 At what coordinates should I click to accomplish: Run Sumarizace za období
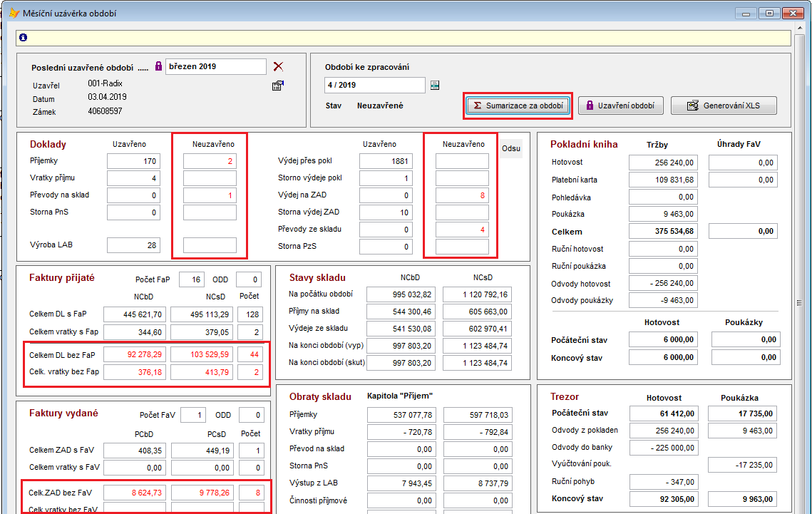pos(518,106)
